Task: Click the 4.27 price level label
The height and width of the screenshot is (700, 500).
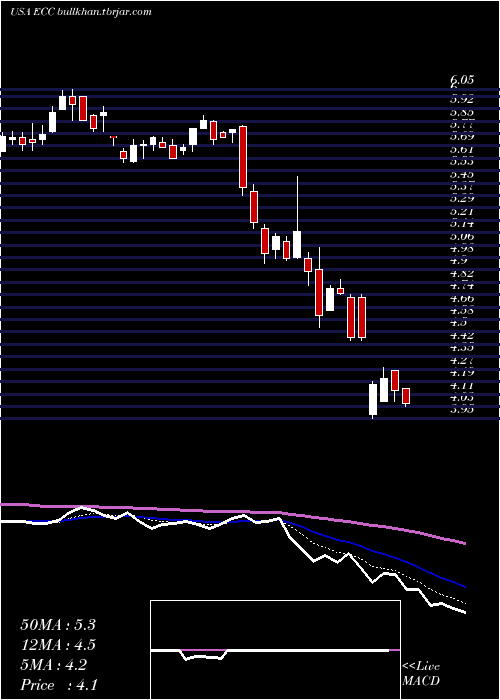Action: [462, 360]
